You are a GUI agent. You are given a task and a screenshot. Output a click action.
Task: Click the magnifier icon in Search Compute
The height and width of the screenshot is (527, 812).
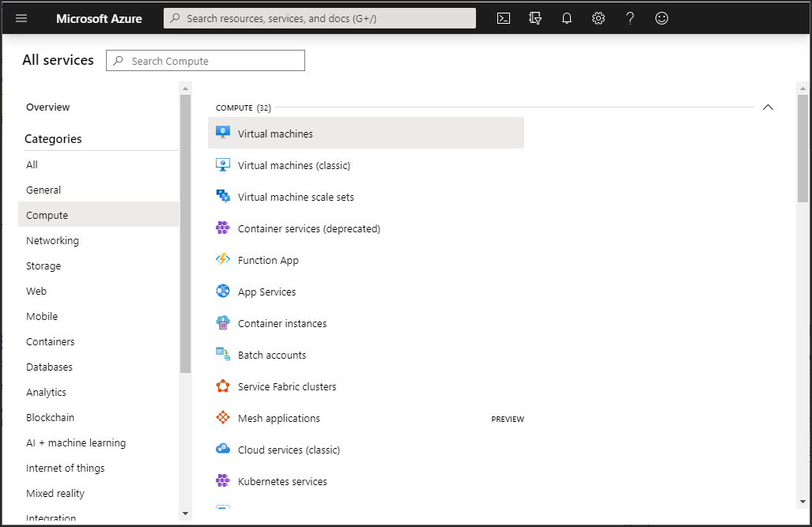click(x=119, y=61)
